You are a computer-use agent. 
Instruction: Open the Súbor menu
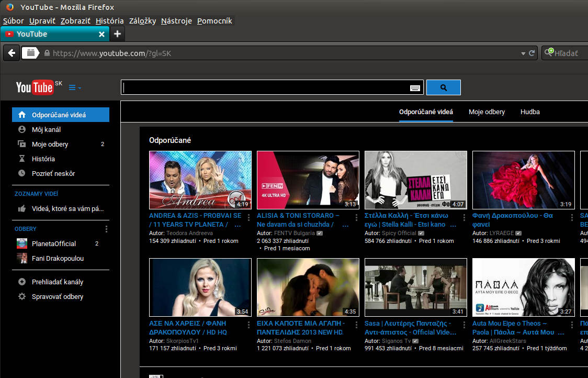[x=14, y=21]
